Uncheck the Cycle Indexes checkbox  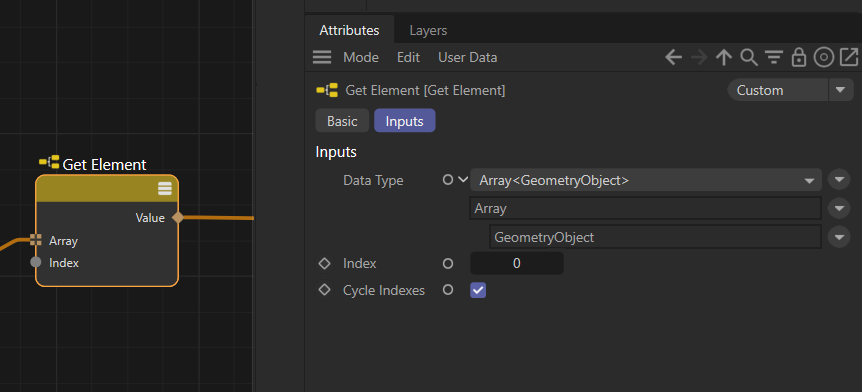pyautogui.click(x=478, y=290)
